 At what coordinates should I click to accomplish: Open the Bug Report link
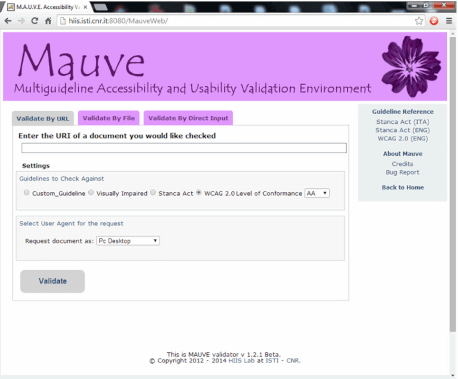pos(402,172)
